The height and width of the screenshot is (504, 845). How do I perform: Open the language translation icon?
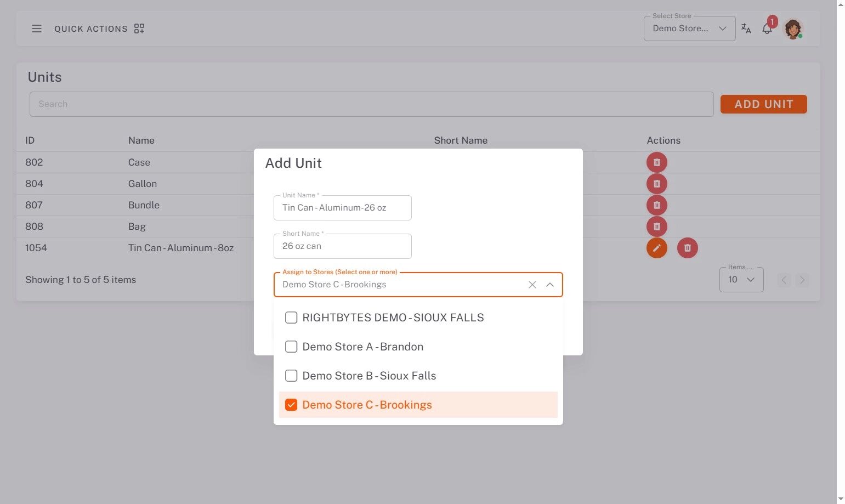(746, 29)
